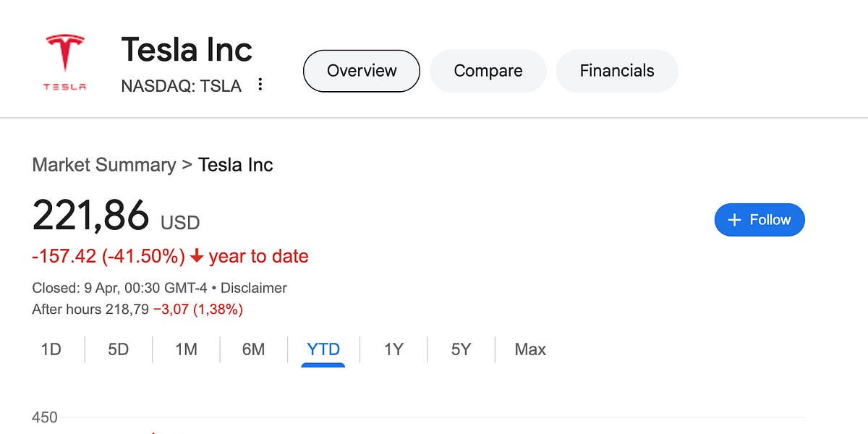Click the plus icon in Follow button

734,220
